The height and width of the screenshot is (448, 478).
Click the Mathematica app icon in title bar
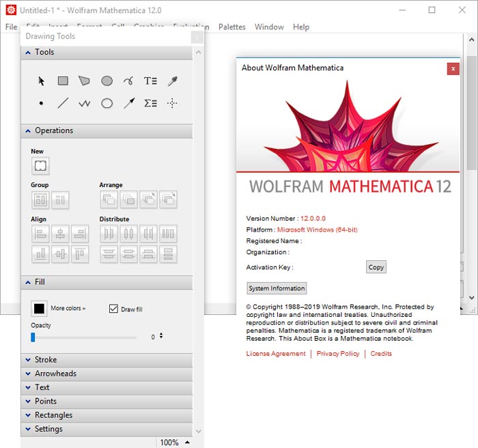point(12,10)
